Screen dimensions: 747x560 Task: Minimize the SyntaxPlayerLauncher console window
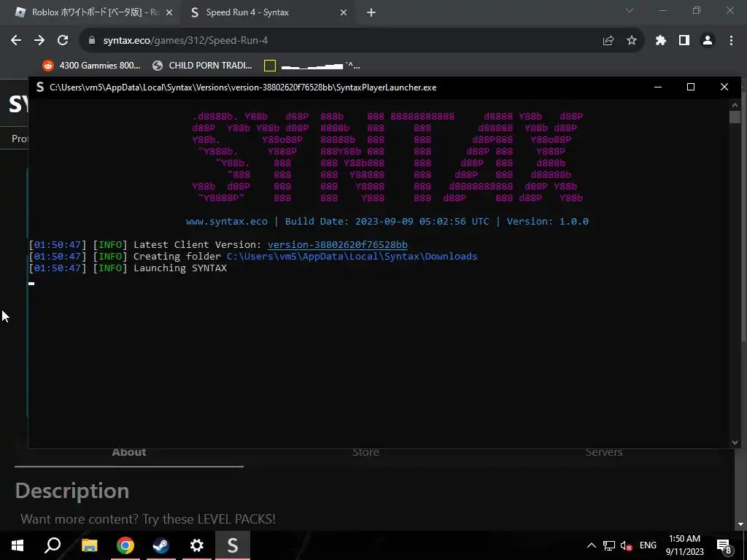tap(658, 87)
